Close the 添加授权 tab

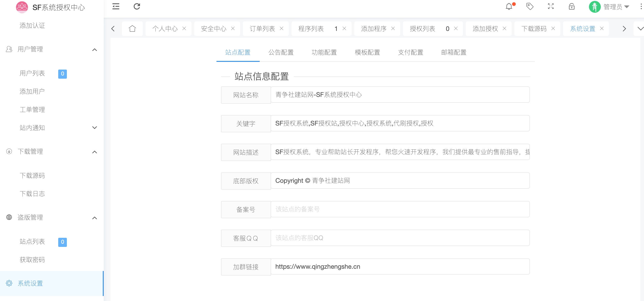point(505,28)
